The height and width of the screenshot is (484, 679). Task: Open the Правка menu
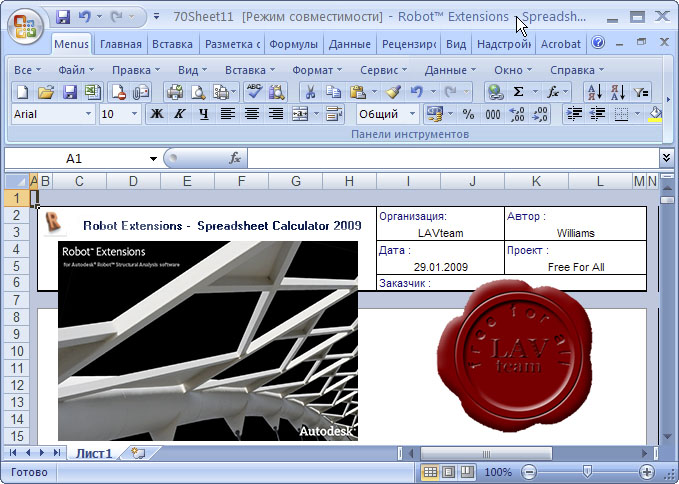[x=136, y=70]
